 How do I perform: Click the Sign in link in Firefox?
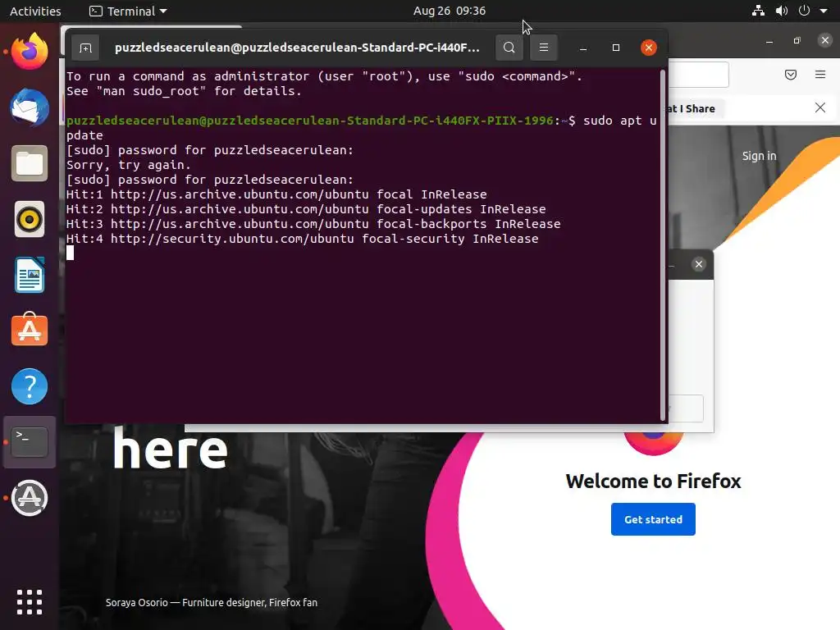click(759, 156)
